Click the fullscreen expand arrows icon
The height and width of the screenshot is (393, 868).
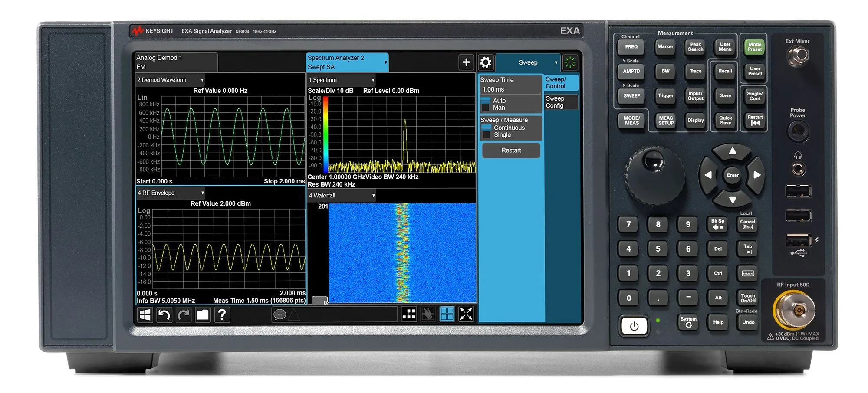tap(467, 314)
